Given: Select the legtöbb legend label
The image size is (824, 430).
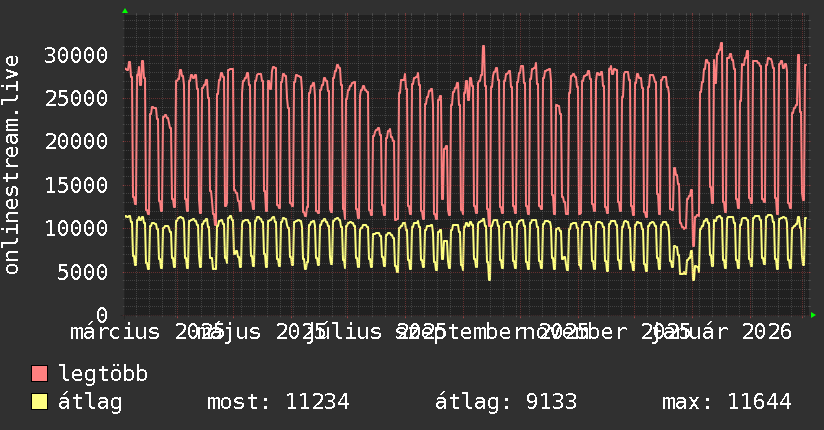Looking at the screenshot, I should 103,374.
